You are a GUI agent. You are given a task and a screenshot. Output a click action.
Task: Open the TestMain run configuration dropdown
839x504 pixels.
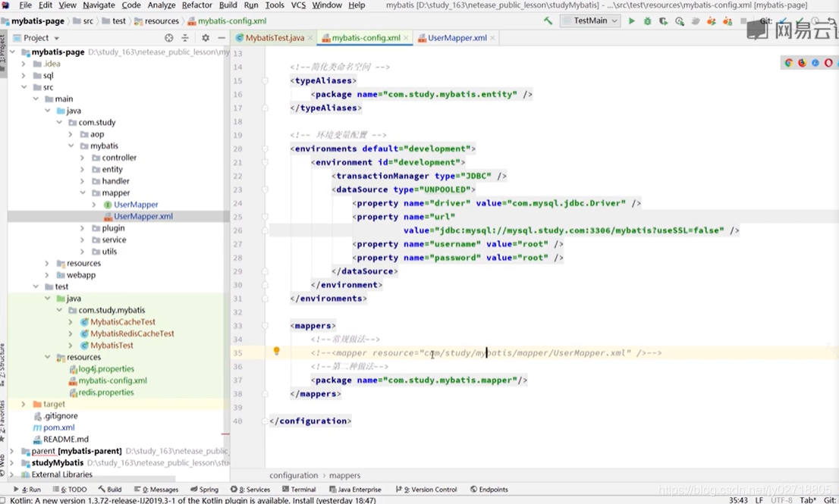click(x=589, y=21)
